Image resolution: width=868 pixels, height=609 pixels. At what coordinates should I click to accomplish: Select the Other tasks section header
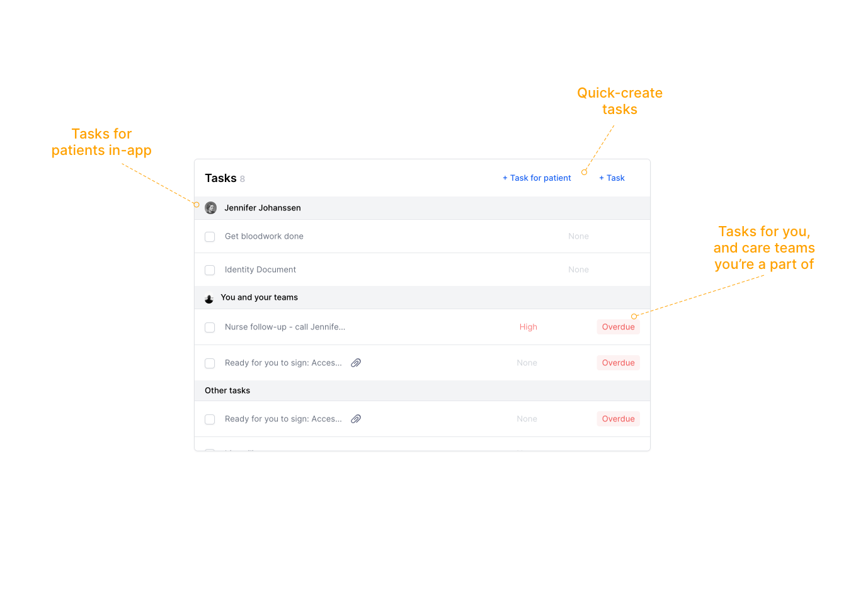coord(227,390)
